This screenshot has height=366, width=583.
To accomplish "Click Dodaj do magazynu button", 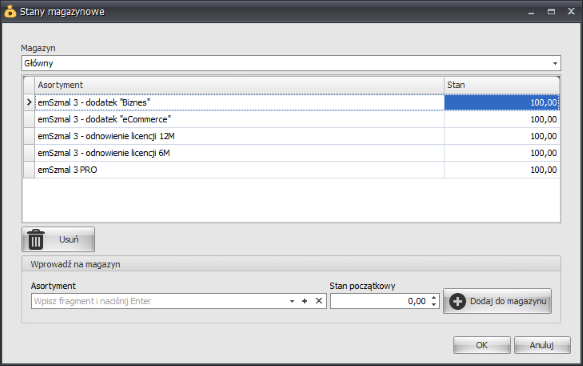I will 497,301.
